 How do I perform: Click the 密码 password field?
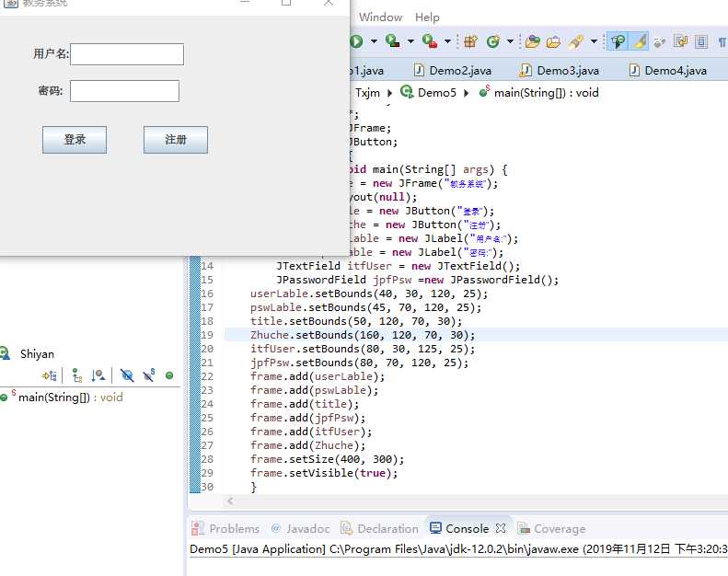point(125,91)
